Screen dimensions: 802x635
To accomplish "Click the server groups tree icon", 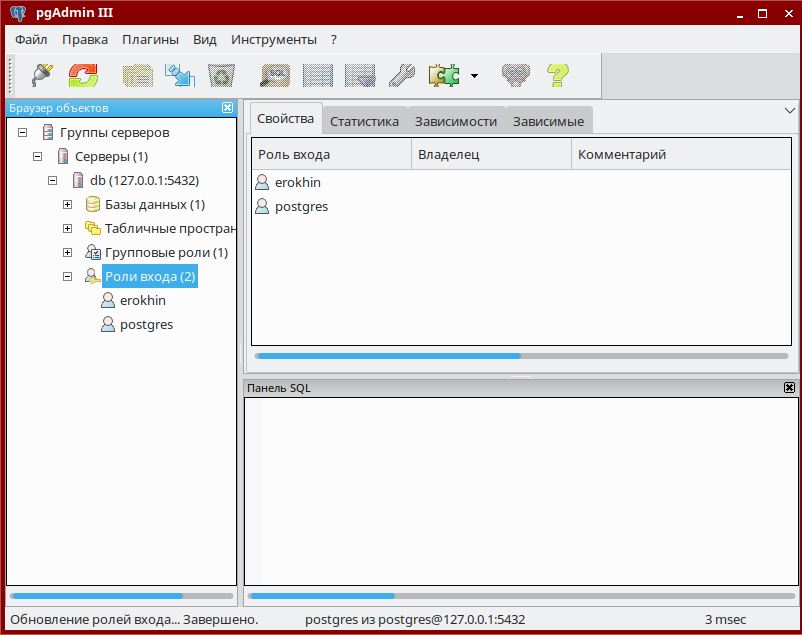I will pyautogui.click(x=48, y=133).
